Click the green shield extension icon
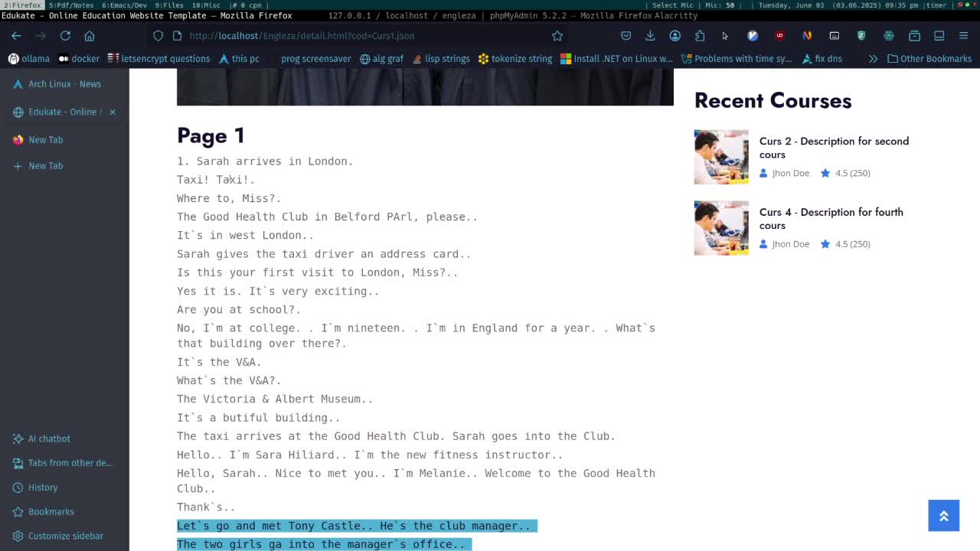980x551 pixels. 861,35
